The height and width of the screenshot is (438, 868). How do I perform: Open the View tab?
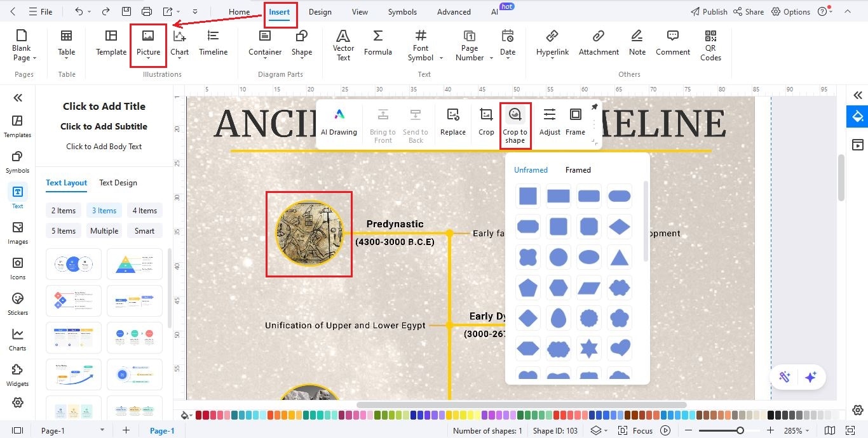click(360, 11)
